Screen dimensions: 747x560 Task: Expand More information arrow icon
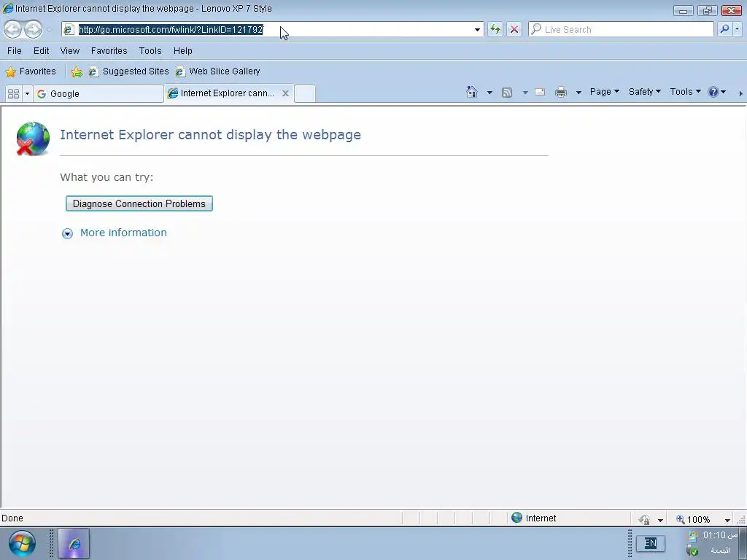coord(67,233)
